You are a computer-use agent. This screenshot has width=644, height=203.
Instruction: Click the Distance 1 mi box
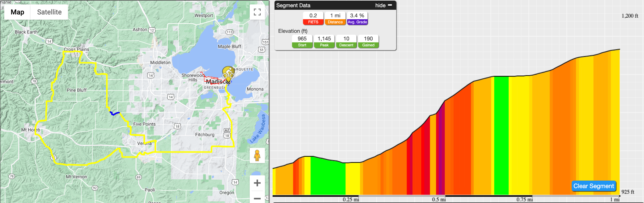pyautogui.click(x=335, y=18)
